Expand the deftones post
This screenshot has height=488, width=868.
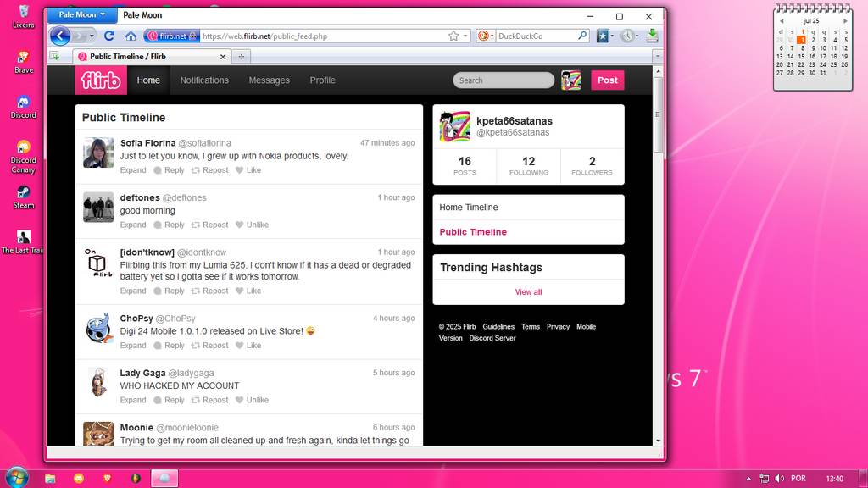(133, 225)
